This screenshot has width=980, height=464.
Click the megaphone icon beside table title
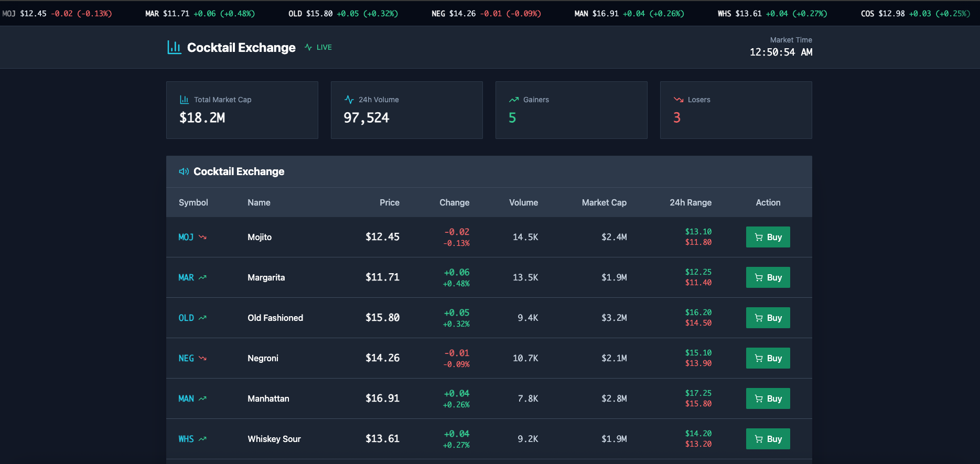coord(184,171)
